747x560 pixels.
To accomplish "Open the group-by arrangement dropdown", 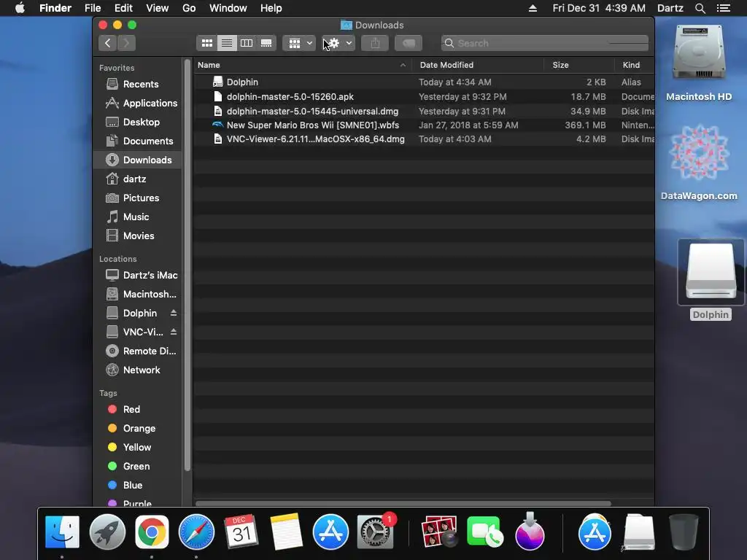I will (x=299, y=43).
